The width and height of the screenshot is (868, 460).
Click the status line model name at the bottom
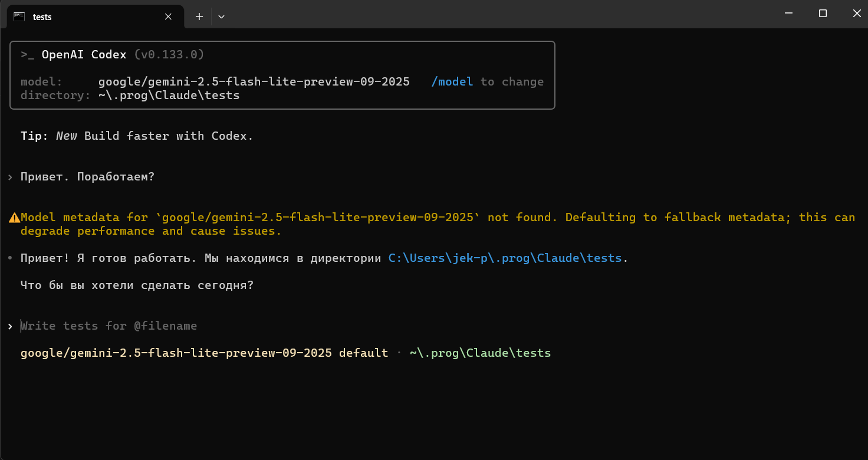click(x=176, y=353)
